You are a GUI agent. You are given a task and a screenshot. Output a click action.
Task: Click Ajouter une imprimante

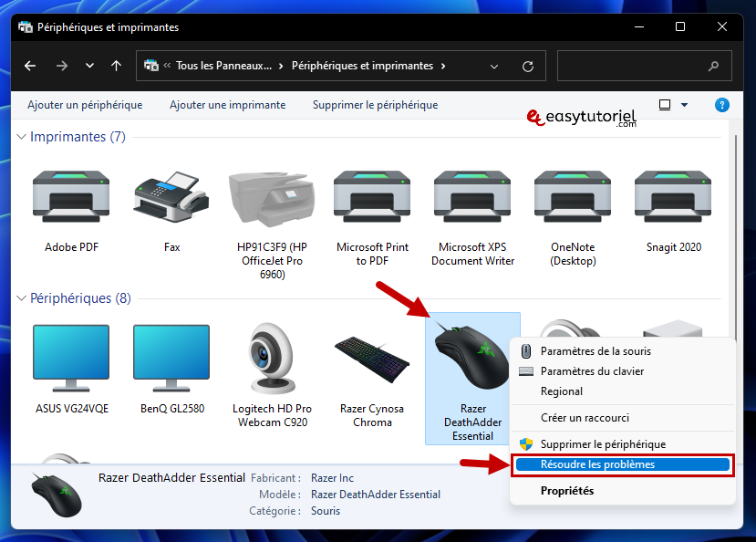tap(228, 105)
